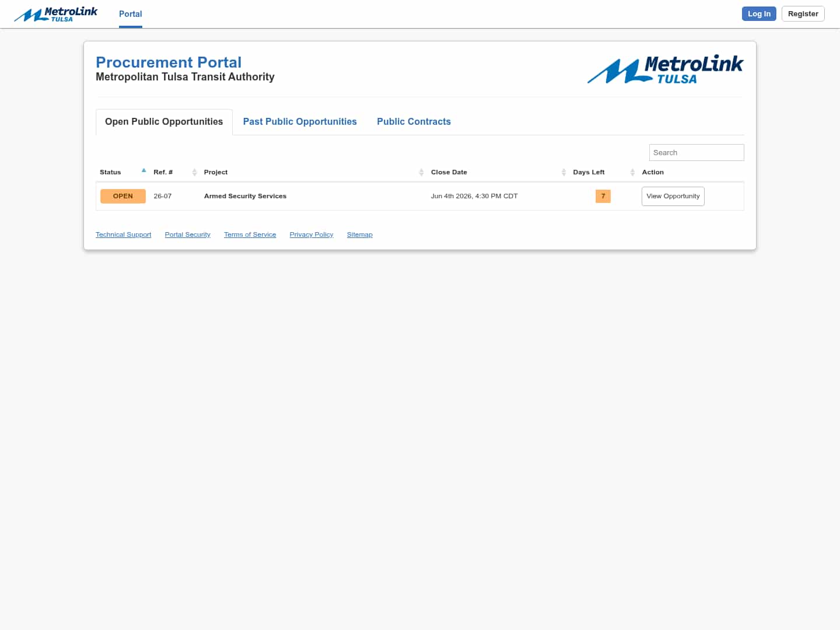Switch to Public Contracts tab
The height and width of the screenshot is (630, 840).
click(414, 122)
